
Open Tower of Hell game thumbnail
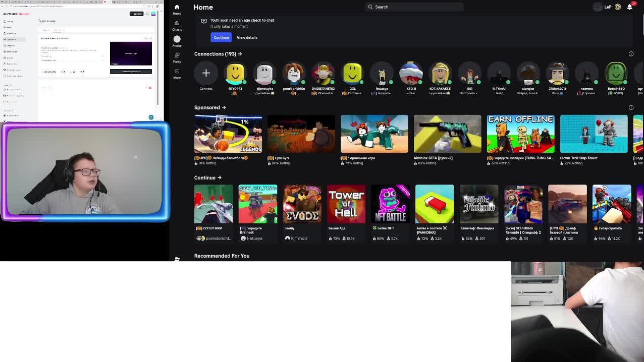click(346, 204)
